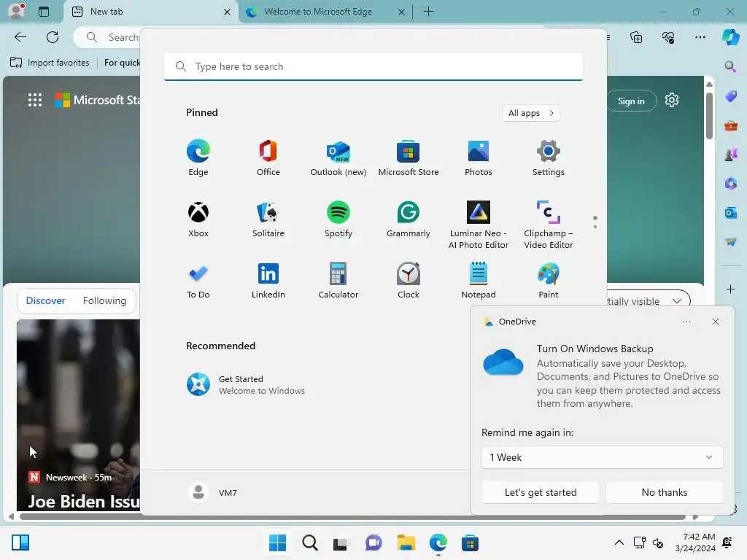This screenshot has height=560, width=747.
Task: Dismiss the OneDrive notification
Action: coord(716,322)
